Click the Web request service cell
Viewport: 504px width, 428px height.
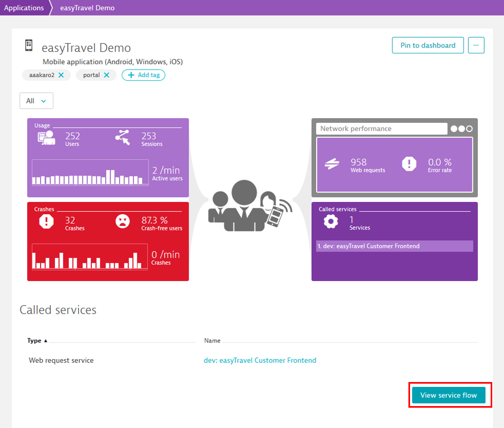[x=61, y=361]
